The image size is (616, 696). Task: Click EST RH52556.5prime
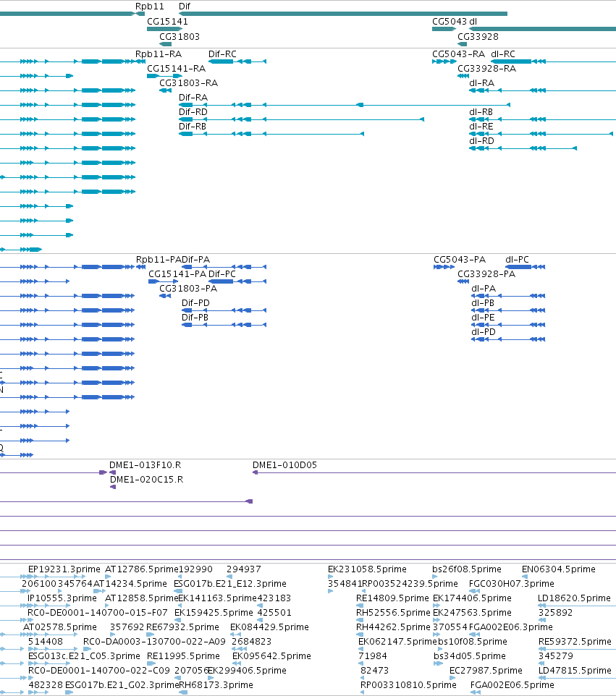click(x=394, y=613)
